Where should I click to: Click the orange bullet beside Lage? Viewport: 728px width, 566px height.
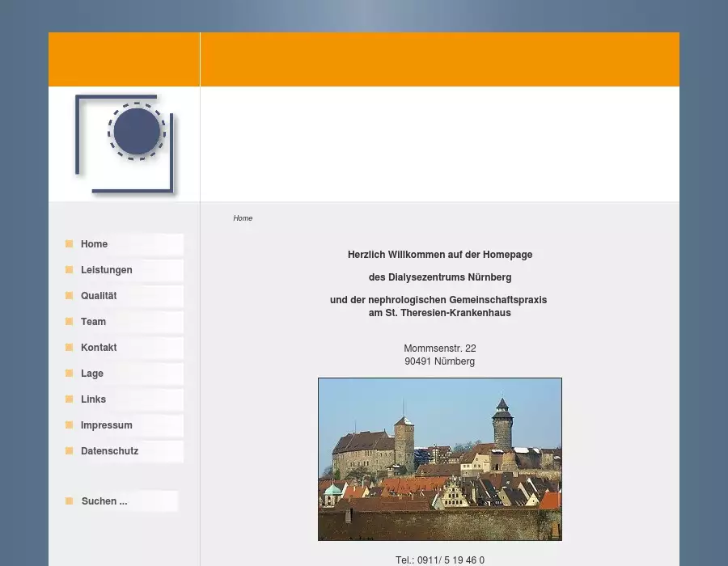(x=70, y=374)
